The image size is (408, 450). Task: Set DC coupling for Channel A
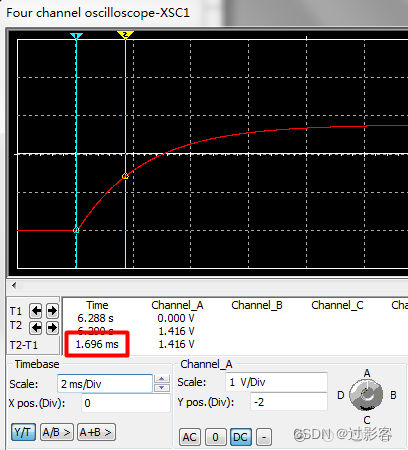[x=241, y=437]
